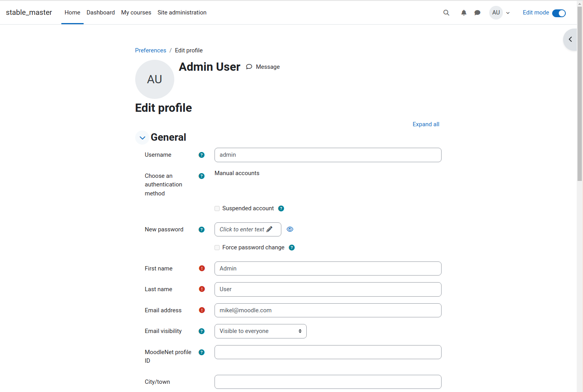Click Force password change help icon
583x392 pixels.
[x=291, y=247]
